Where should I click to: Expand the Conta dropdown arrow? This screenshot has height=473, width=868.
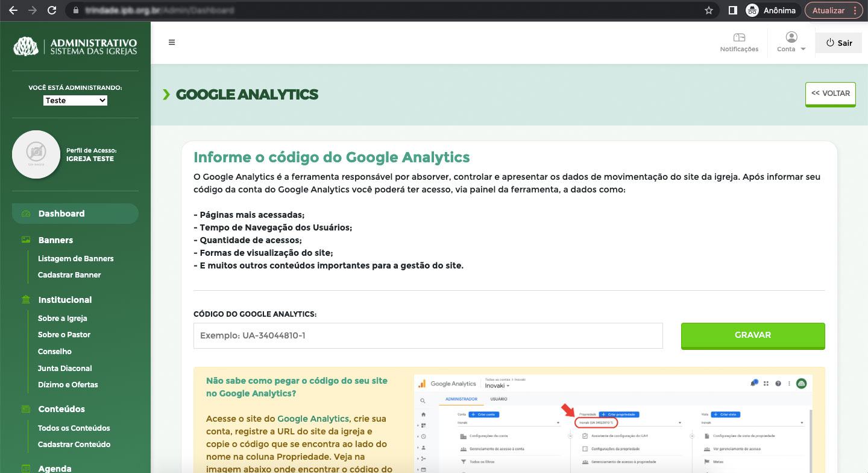[x=804, y=49]
